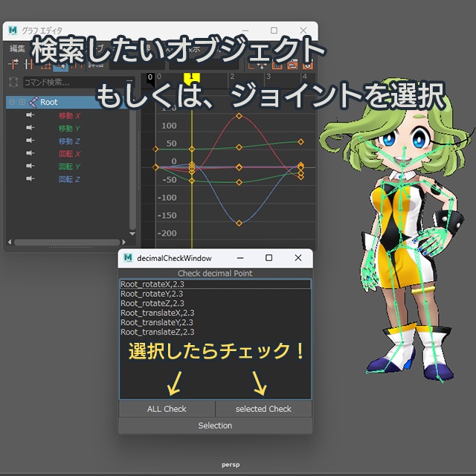The image size is (476, 476).
Task: Click the pin icon for 移動 Z channel
Action: [x=30, y=141]
